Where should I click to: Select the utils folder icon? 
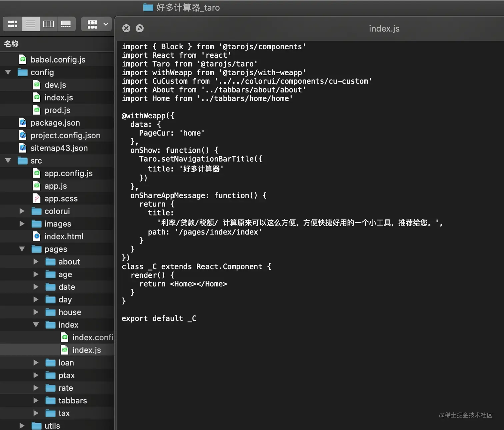[37, 426]
